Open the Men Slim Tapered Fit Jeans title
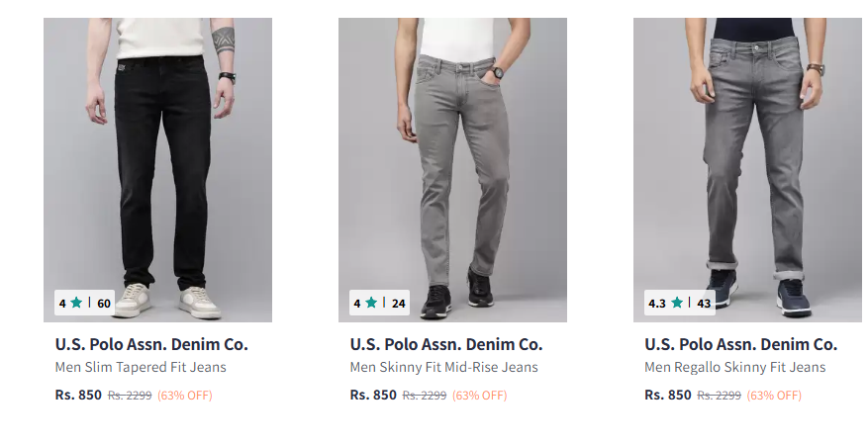 point(141,368)
